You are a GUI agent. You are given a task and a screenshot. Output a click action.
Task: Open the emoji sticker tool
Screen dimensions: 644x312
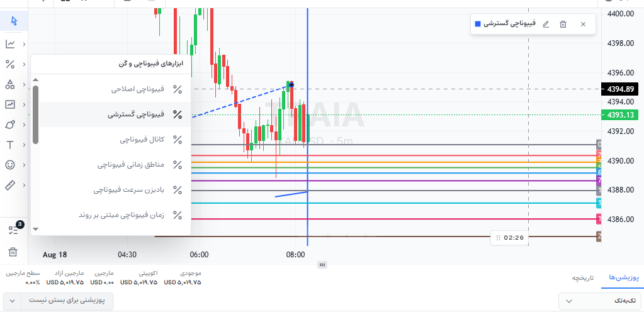coord(10,165)
